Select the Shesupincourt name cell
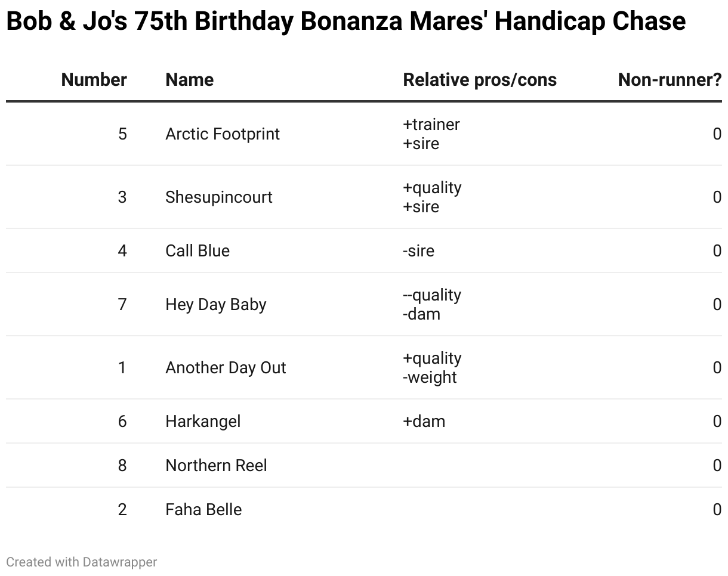The image size is (728, 576). click(219, 197)
